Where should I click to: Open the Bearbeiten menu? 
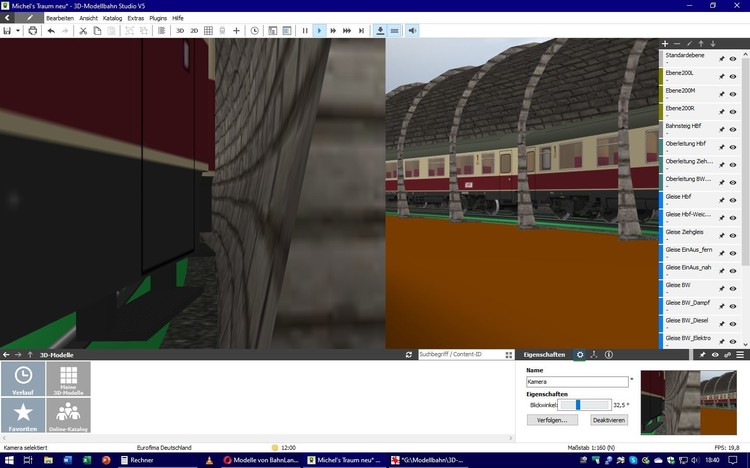60,18
